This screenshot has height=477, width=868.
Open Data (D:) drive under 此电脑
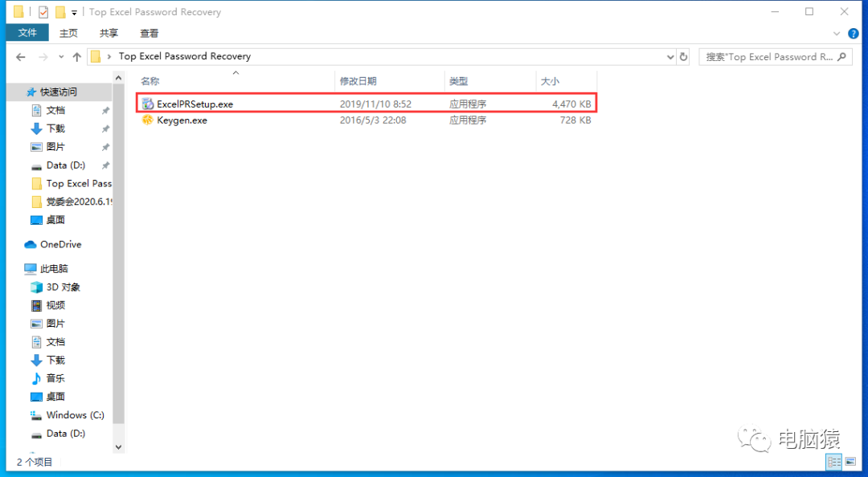point(65,433)
